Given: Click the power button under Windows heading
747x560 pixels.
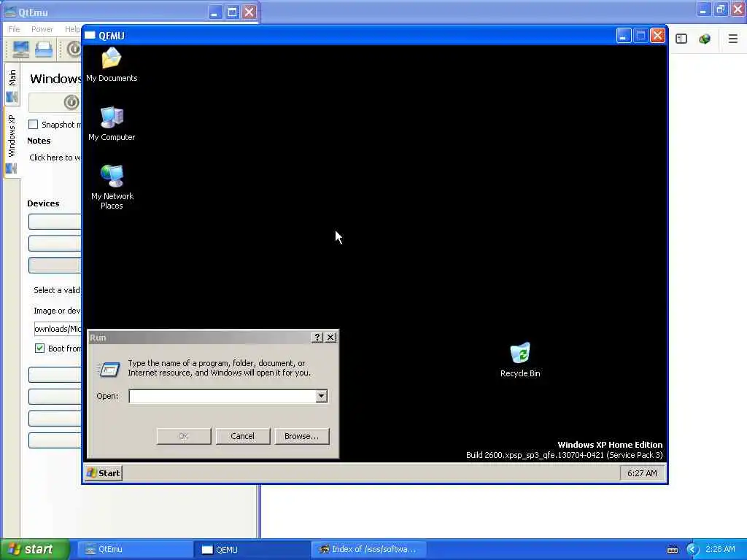Looking at the screenshot, I should (x=71, y=102).
